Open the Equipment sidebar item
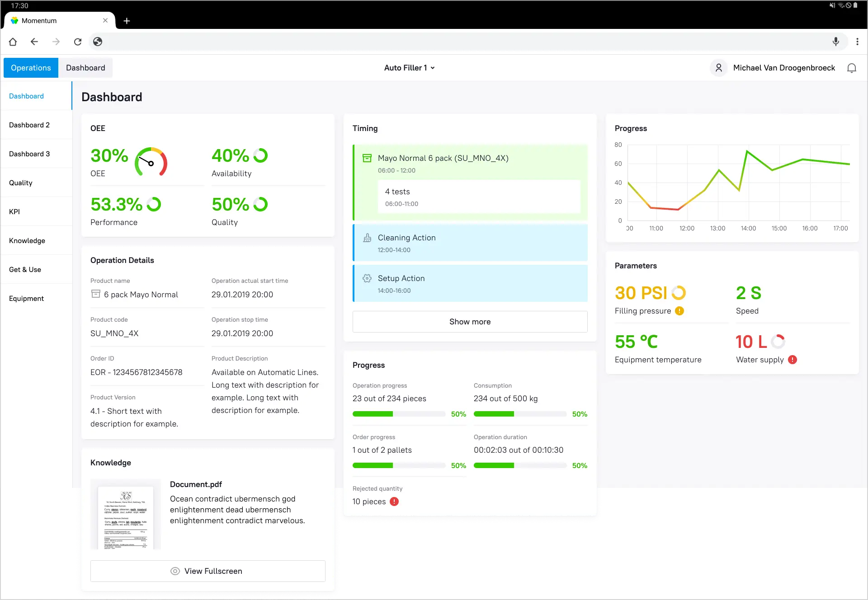This screenshot has height=600, width=868. 36,298
